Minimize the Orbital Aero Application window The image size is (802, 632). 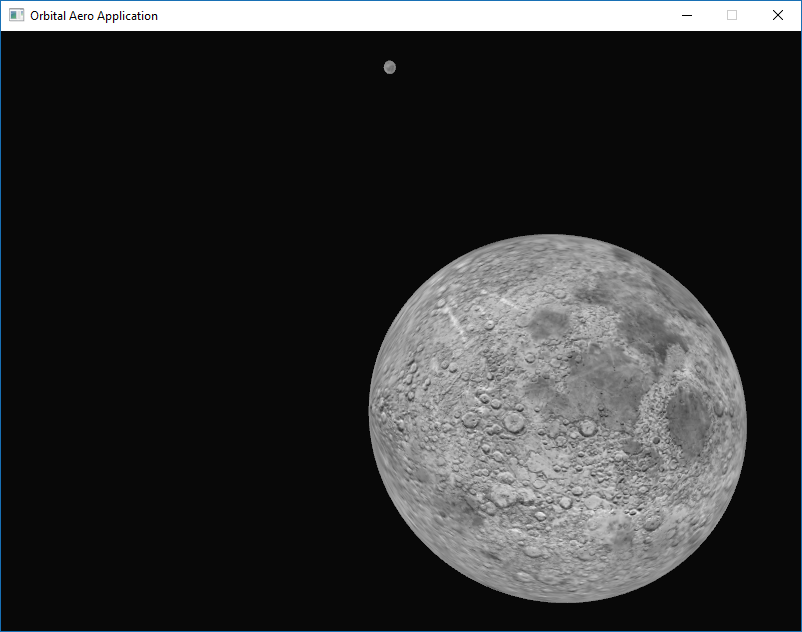(686, 15)
